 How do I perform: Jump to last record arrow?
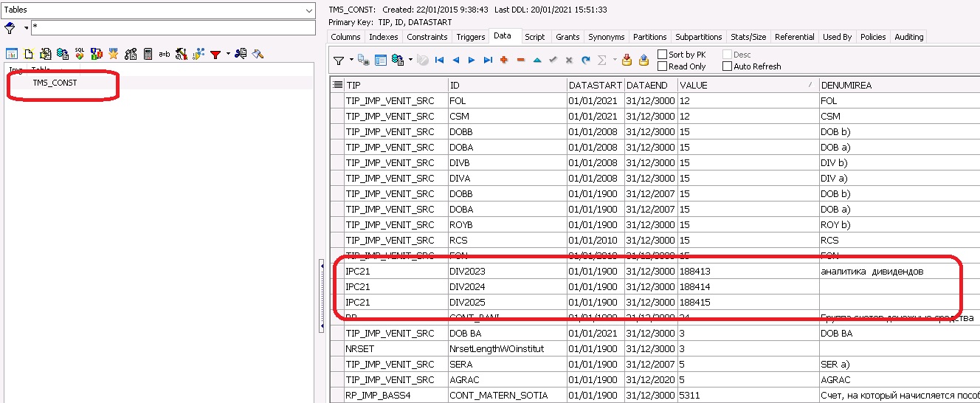(x=488, y=61)
